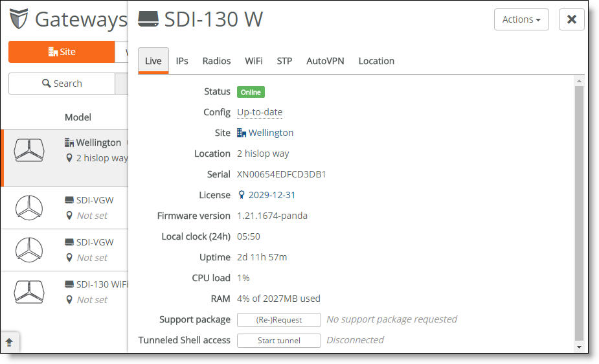Select the Wellington row label in list
This screenshot has height=364, width=599.
(x=98, y=142)
